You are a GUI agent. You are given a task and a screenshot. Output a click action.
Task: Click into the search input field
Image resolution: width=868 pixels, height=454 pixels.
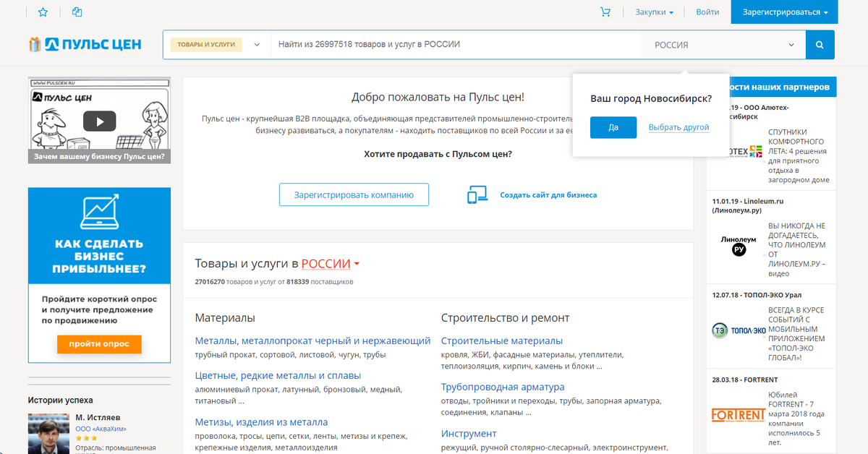(455, 45)
